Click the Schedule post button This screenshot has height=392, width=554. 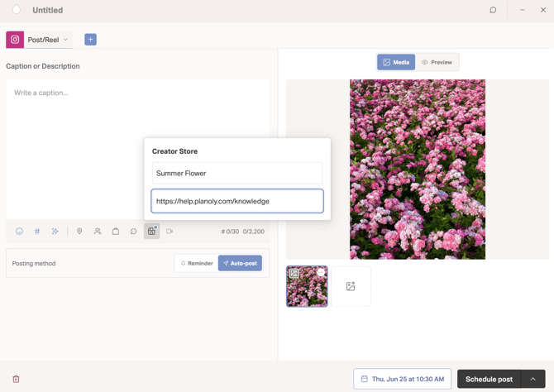click(x=489, y=379)
